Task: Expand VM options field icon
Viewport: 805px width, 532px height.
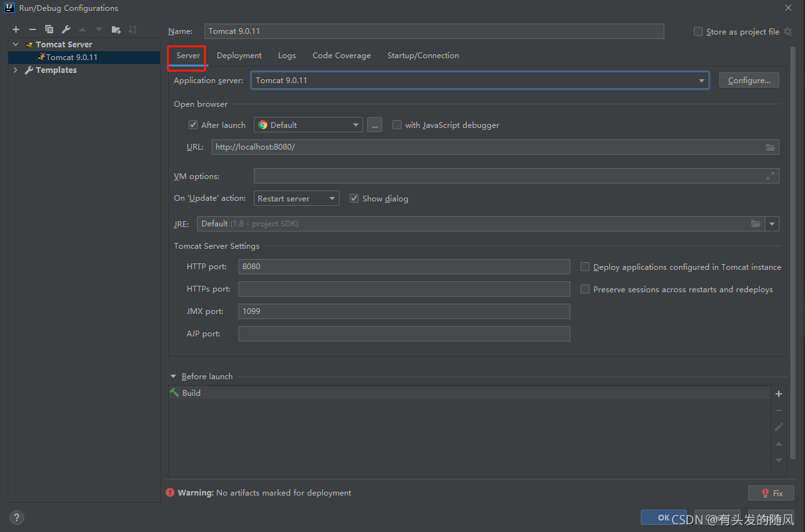Action: click(770, 176)
